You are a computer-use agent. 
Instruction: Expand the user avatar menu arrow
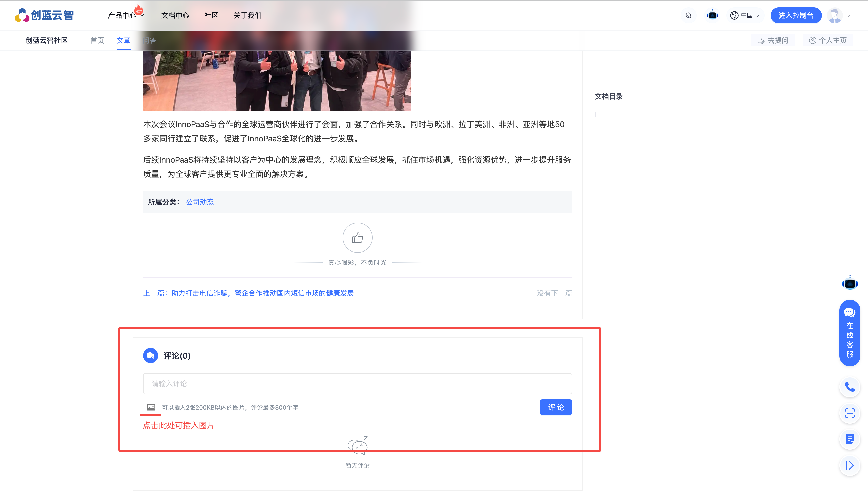(x=849, y=16)
